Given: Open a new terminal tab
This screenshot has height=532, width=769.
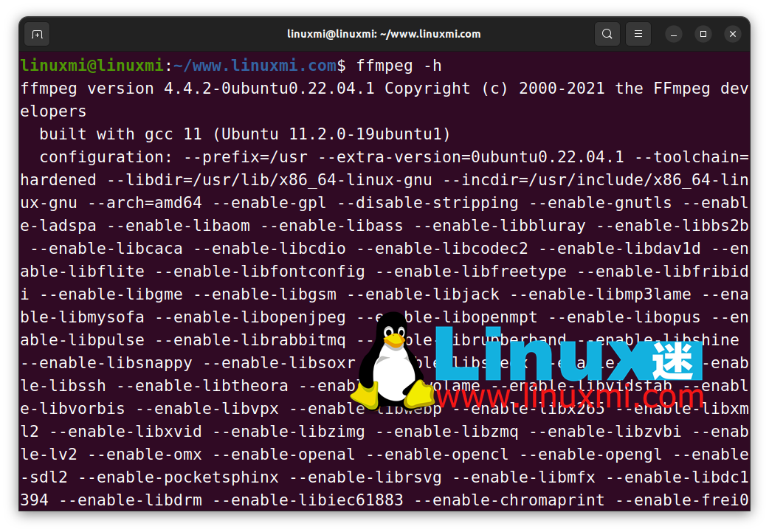Looking at the screenshot, I should (38, 35).
